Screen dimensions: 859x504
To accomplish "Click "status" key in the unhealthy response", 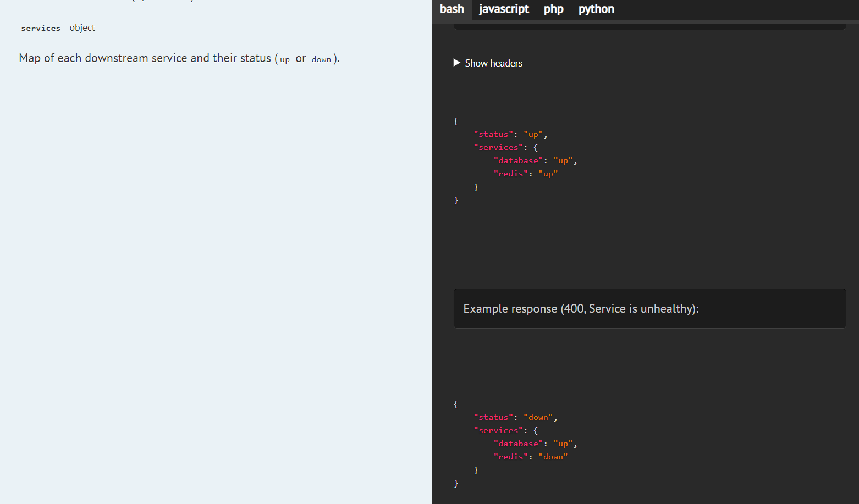I will pos(493,417).
